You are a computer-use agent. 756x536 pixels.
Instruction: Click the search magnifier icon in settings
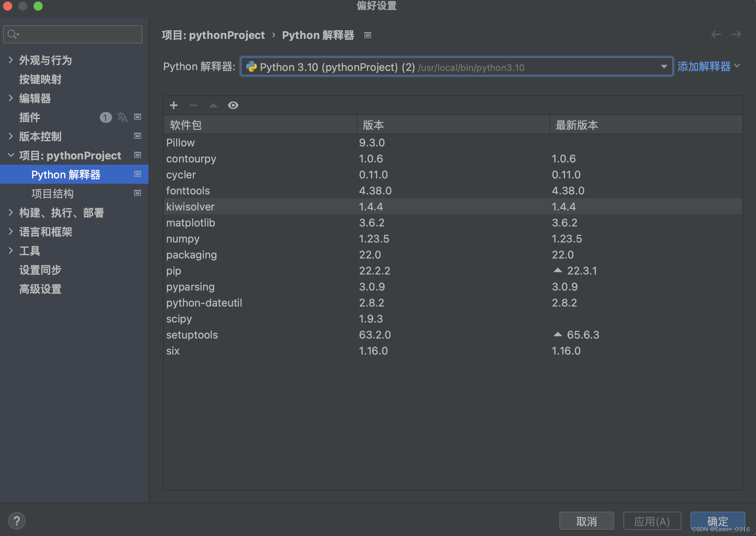[13, 34]
